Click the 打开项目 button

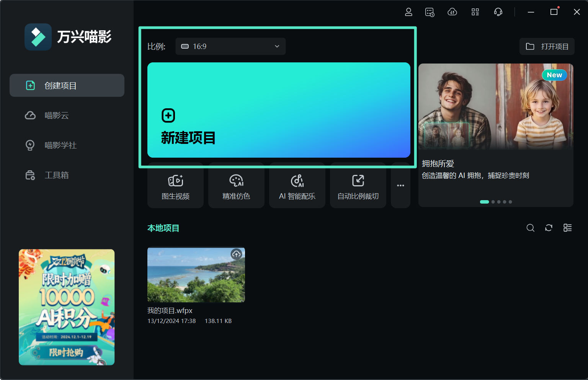coord(547,46)
